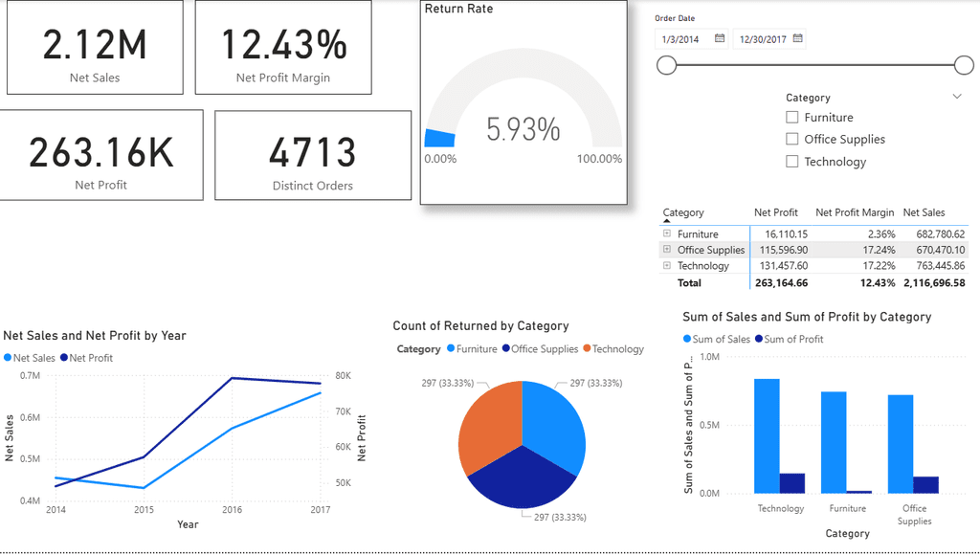Screen dimensions: 980x555
Task: Click the 5.93% gauge value
Action: click(x=523, y=129)
